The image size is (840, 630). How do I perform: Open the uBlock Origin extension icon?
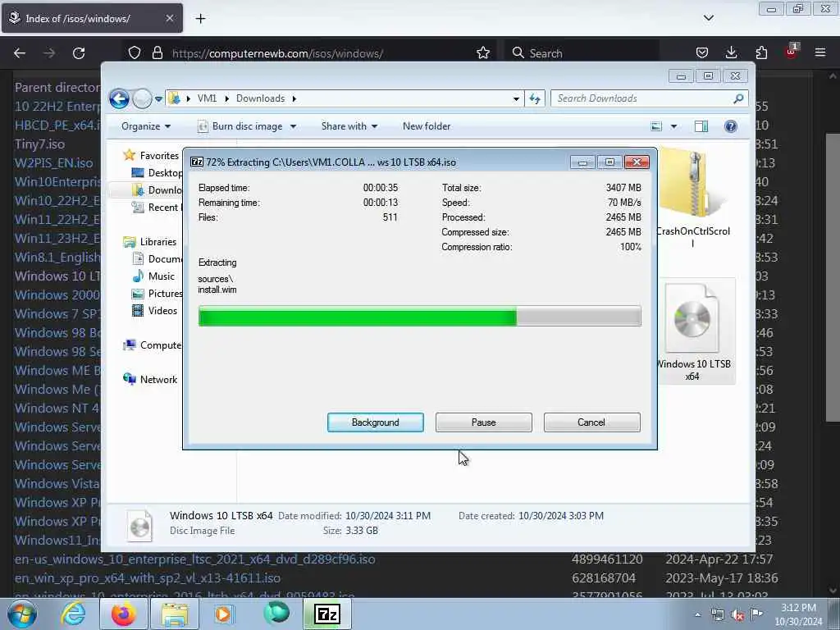pos(791,52)
